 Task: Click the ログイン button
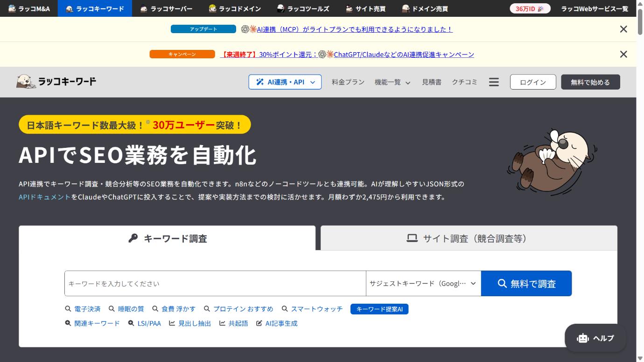click(533, 82)
